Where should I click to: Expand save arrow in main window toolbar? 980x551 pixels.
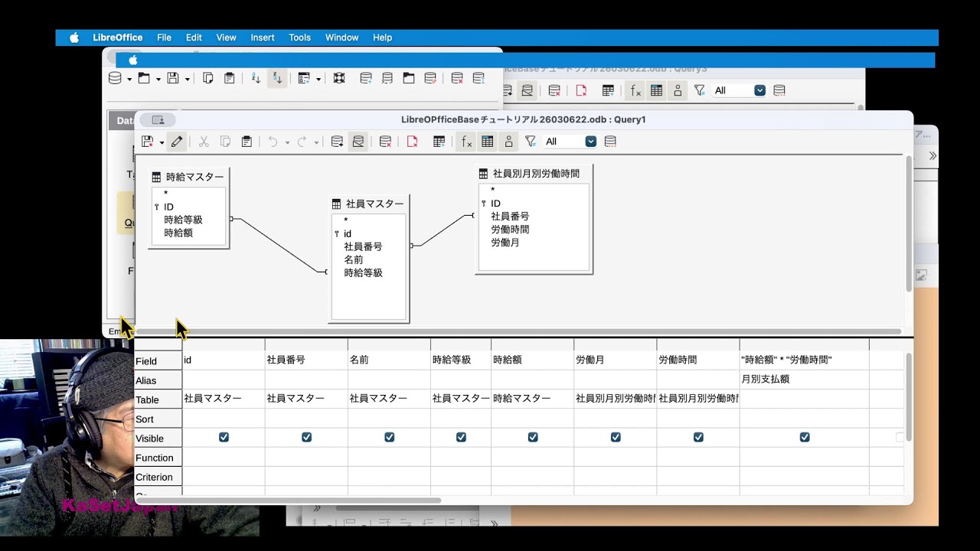point(188,79)
